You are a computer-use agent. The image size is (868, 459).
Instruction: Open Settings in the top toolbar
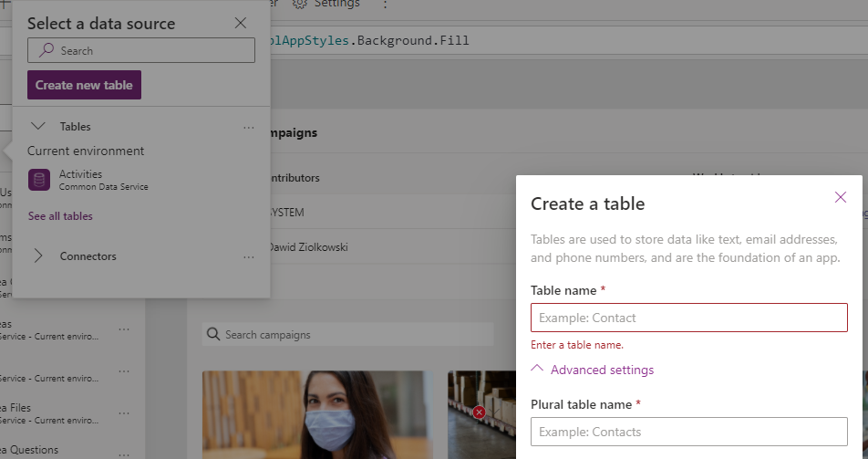tap(326, 4)
